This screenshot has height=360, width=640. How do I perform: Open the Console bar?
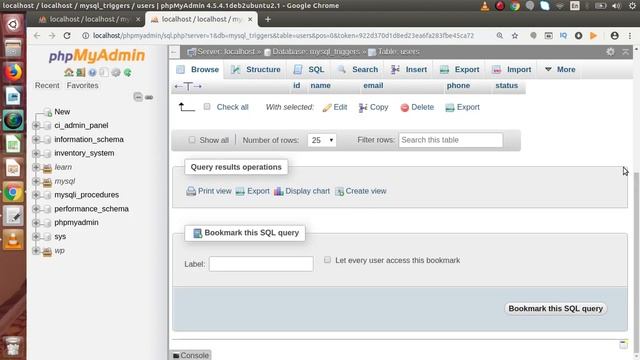pyautogui.click(x=190, y=355)
